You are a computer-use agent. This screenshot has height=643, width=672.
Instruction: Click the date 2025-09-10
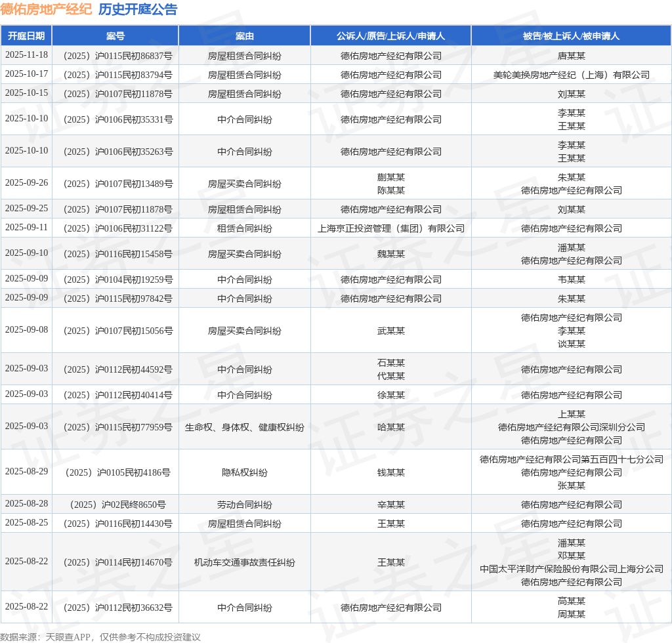pyautogui.click(x=26, y=253)
